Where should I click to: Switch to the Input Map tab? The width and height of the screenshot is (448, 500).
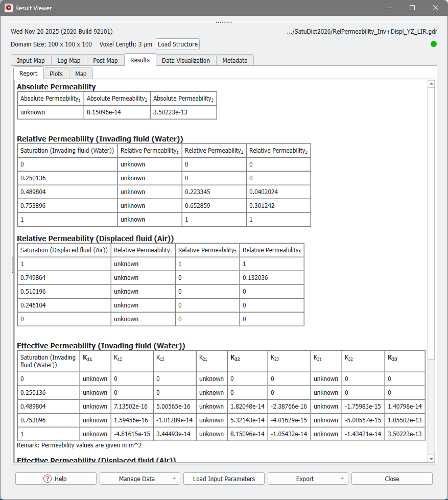[30, 60]
